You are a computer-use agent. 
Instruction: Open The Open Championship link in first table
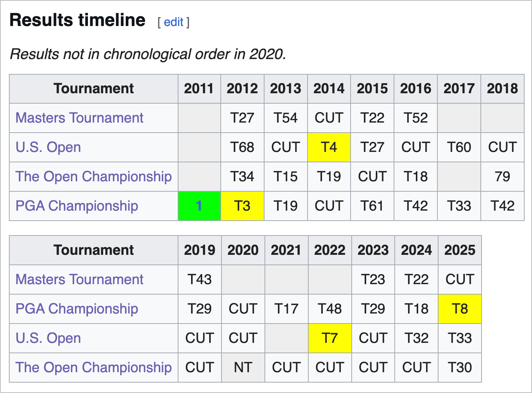point(93,177)
